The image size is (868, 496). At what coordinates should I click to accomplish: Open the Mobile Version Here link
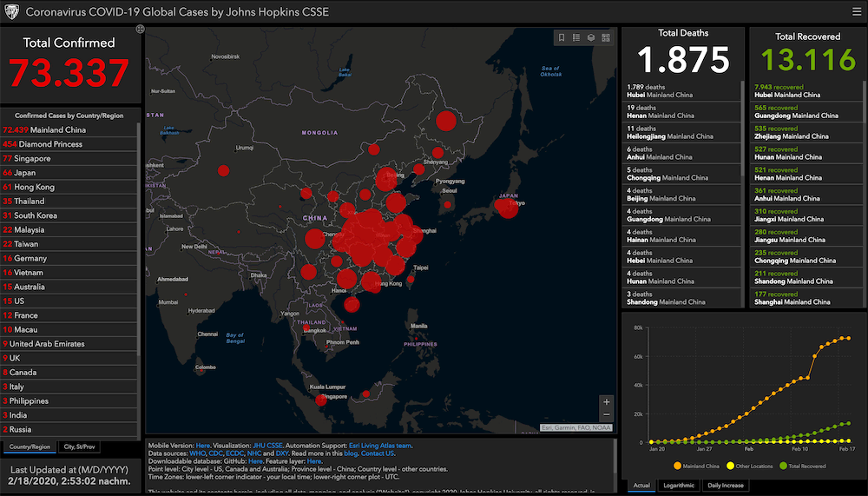[202, 446]
